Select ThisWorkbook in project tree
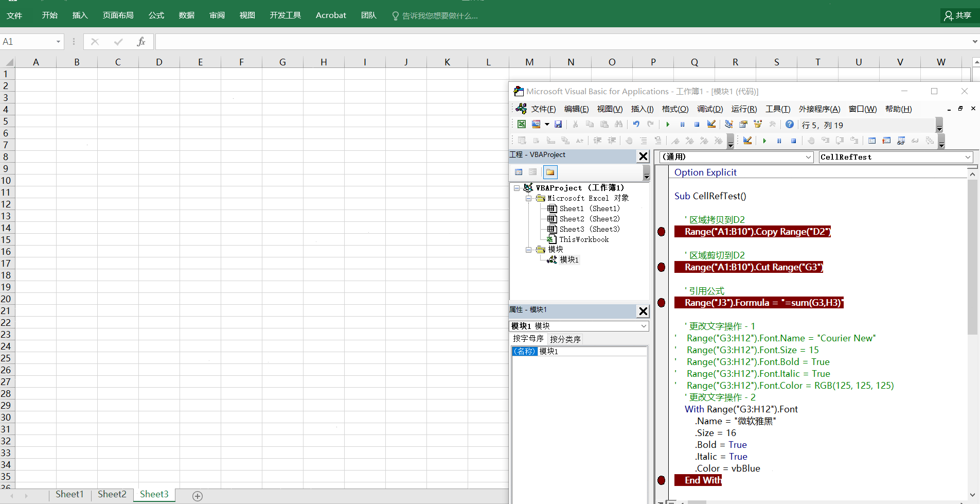Viewport: 980px width, 504px height. click(584, 239)
